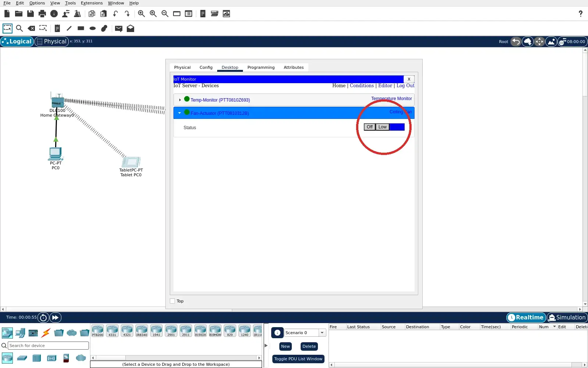Screen dimensions: 588x368
Task: Save the project with the floppy disk icon
Action: (x=31, y=14)
